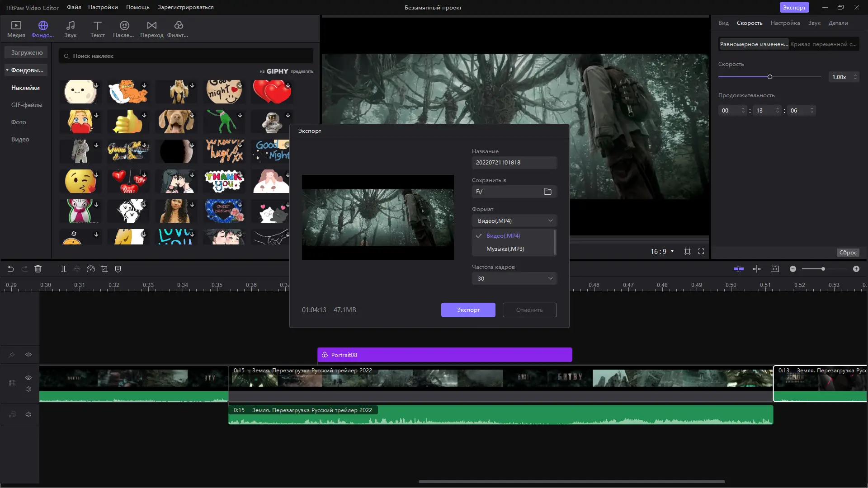The height and width of the screenshot is (488, 868).
Task: Delete the selected clip with the trash icon
Action: 38,269
